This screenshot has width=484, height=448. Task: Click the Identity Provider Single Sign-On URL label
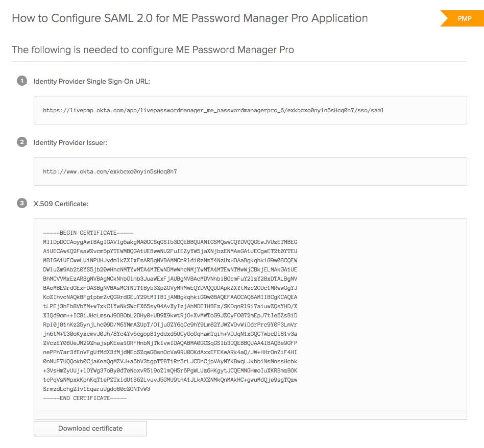pos(92,81)
